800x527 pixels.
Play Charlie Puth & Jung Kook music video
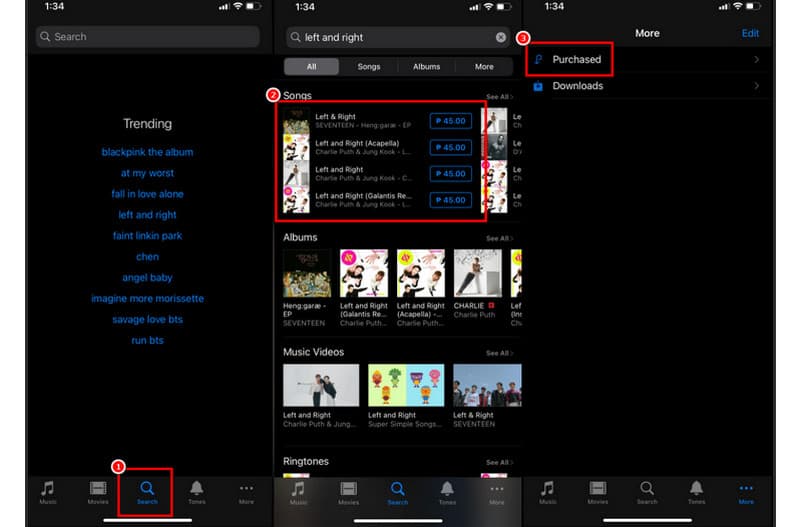click(x=321, y=385)
